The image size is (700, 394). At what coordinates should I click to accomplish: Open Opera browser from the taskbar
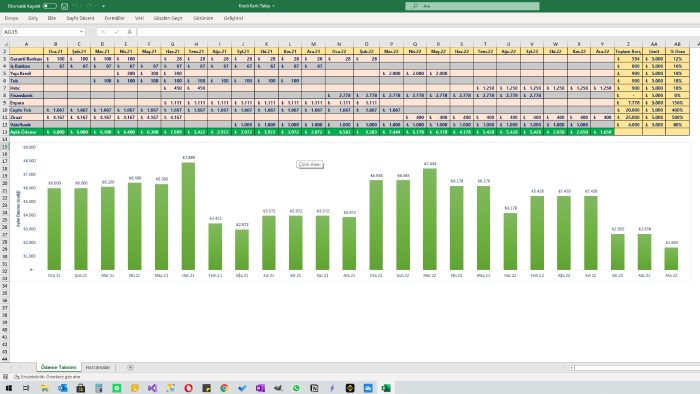[x=188, y=388]
